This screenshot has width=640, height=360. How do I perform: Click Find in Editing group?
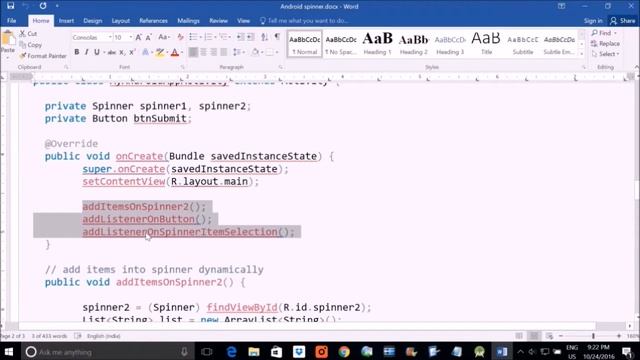[x=604, y=33]
